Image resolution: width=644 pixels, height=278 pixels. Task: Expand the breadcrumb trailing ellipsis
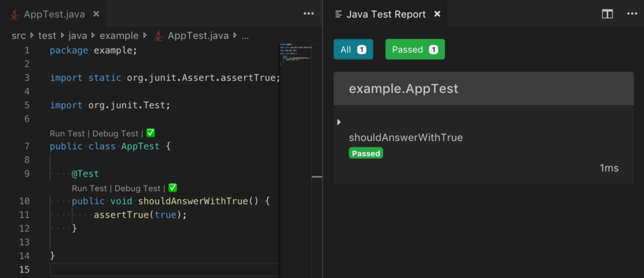pyautogui.click(x=245, y=36)
